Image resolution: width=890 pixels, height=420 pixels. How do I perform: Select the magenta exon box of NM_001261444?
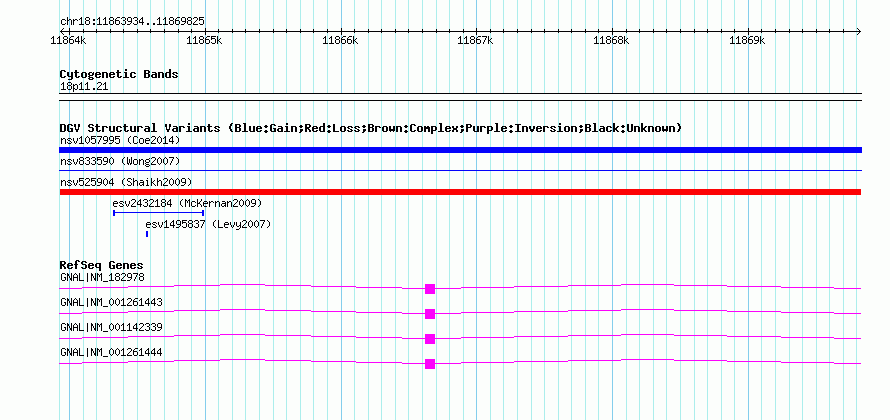430,364
